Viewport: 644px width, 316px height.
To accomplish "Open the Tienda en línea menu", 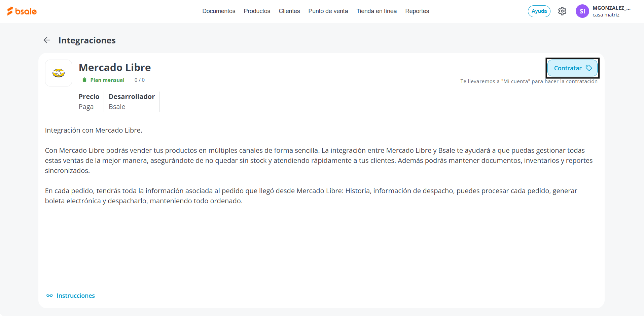I will pyautogui.click(x=377, y=11).
